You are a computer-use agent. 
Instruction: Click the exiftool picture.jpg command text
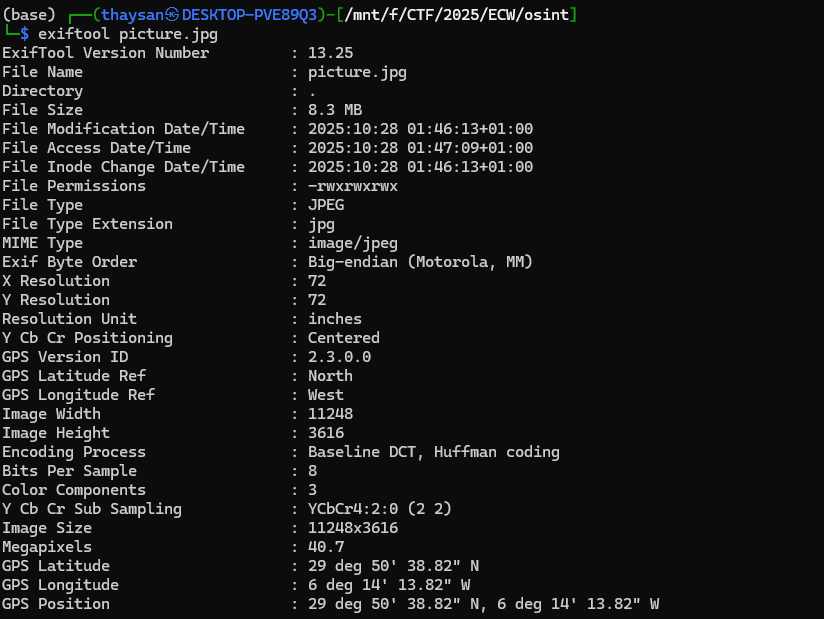pos(128,34)
